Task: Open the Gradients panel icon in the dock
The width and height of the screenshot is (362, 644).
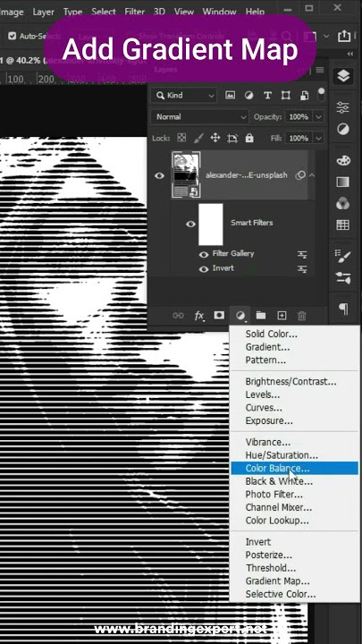Action: point(343,182)
